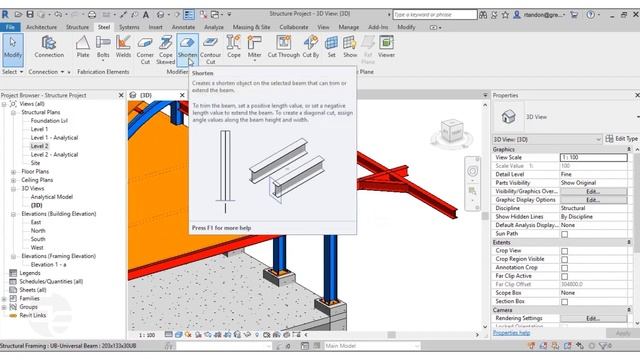
Task: Click the Edit Type button
Action: pos(622,139)
